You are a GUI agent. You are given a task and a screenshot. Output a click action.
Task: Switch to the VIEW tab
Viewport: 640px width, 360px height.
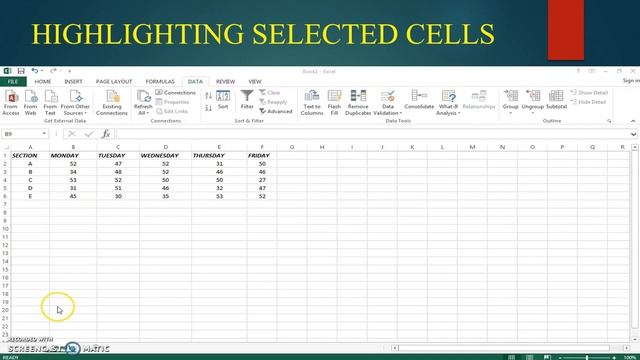point(255,82)
